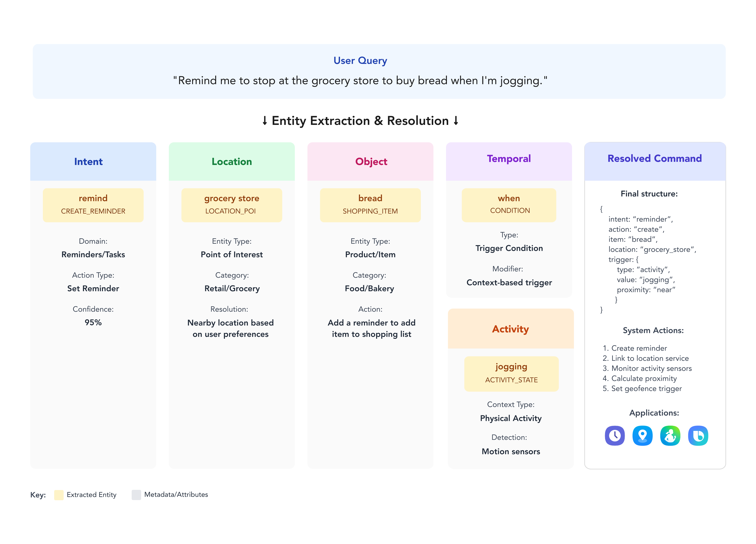
Task: Select the Intent column header
Action: tap(89, 162)
